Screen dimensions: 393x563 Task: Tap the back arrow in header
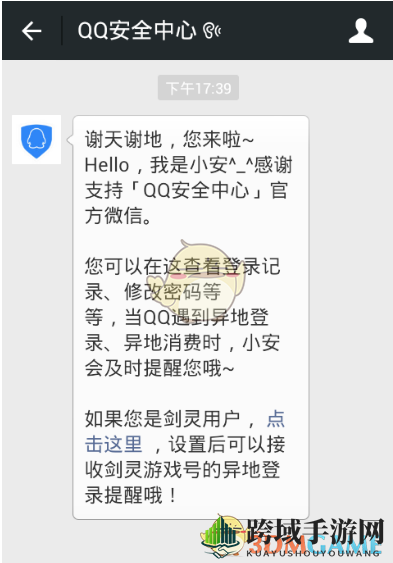point(32,31)
